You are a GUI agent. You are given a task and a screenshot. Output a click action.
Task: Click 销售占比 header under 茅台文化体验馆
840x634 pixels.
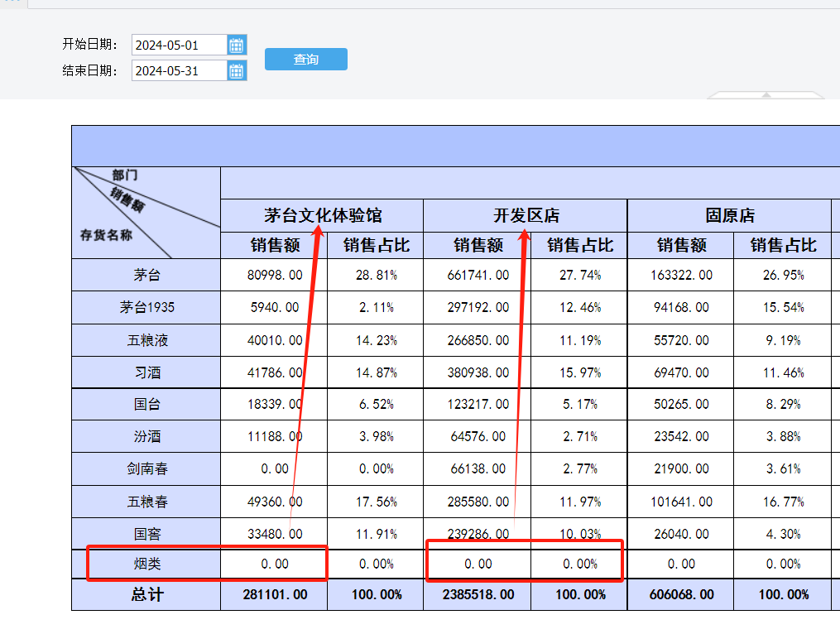[x=376, y=245]
